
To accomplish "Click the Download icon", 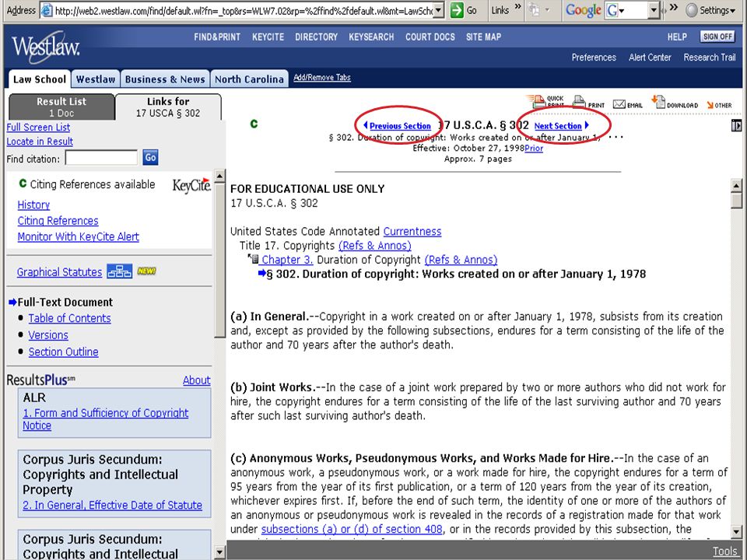I will click(658, 101).
